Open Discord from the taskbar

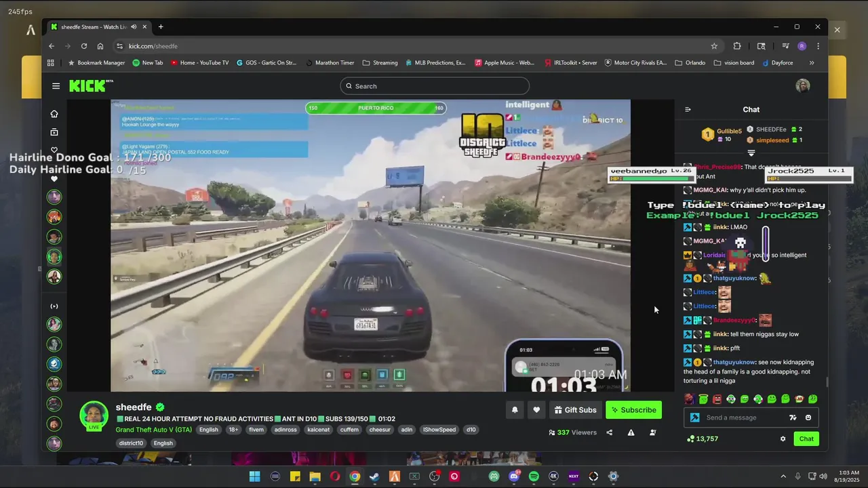pos(514,476)
